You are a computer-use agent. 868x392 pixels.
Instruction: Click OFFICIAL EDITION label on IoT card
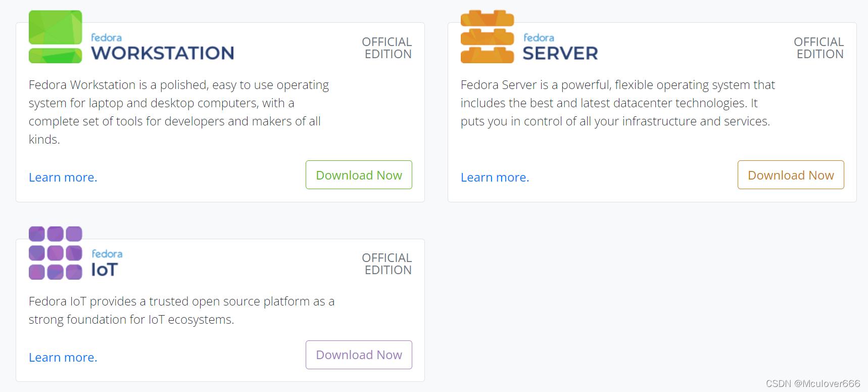click(x=387, y=264)
